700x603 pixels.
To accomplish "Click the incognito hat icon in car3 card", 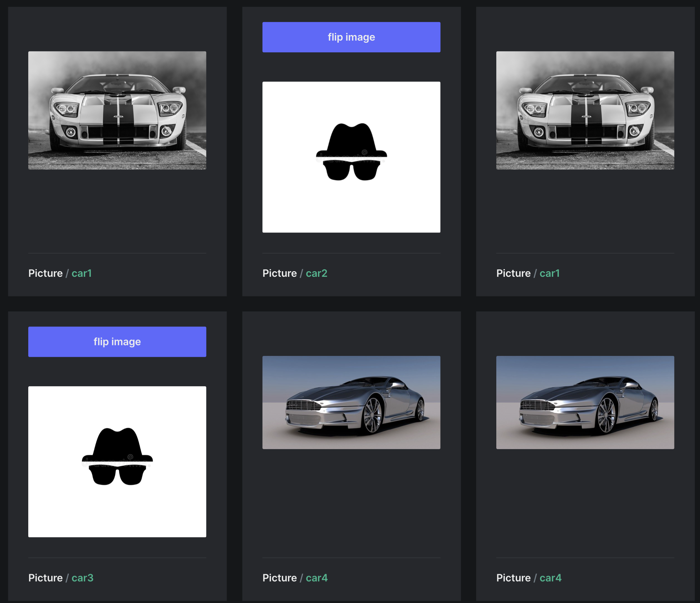I will coord(117,445).
